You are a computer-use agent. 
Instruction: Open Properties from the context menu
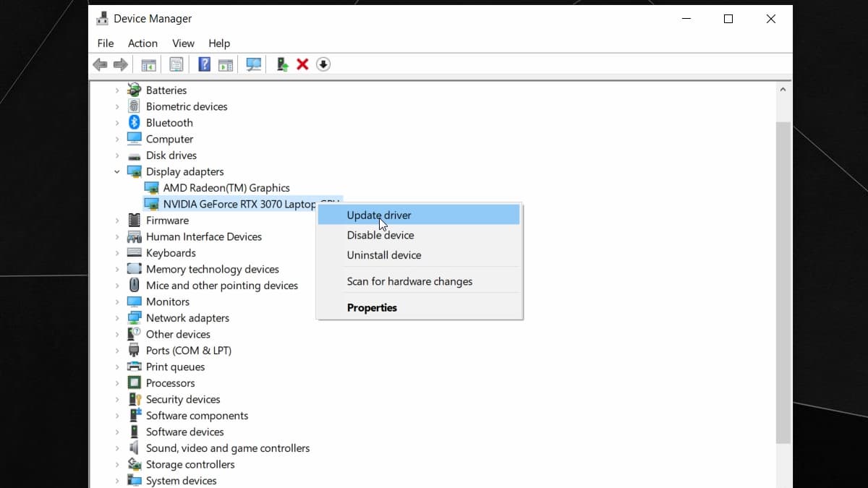point(372,308)
